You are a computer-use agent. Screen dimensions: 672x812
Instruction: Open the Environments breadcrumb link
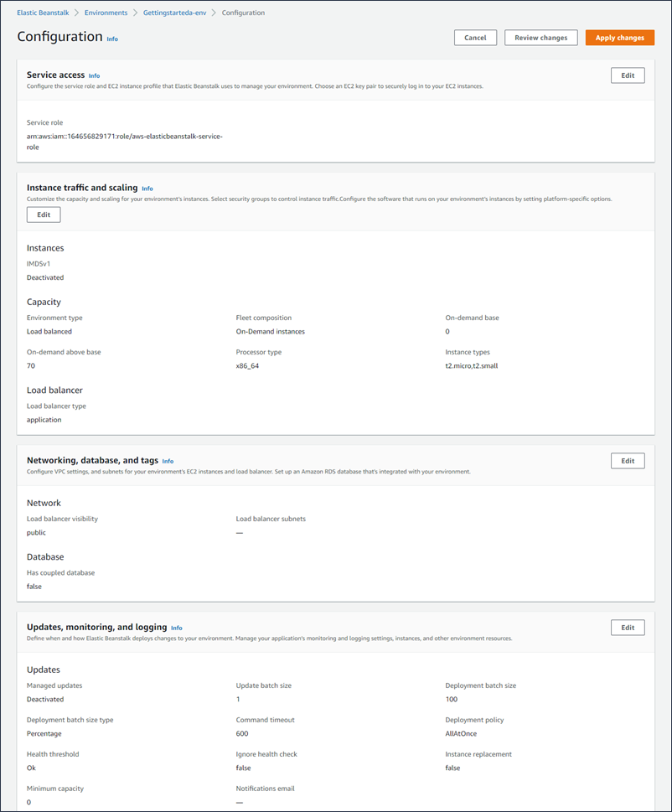click(x=106, y=13)
